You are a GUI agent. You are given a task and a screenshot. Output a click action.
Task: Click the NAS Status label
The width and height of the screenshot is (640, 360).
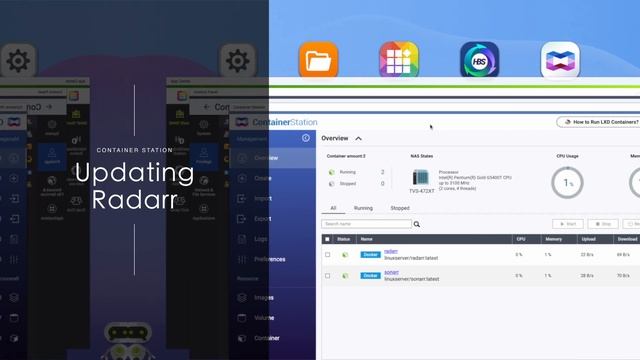[x=422, y=156]
